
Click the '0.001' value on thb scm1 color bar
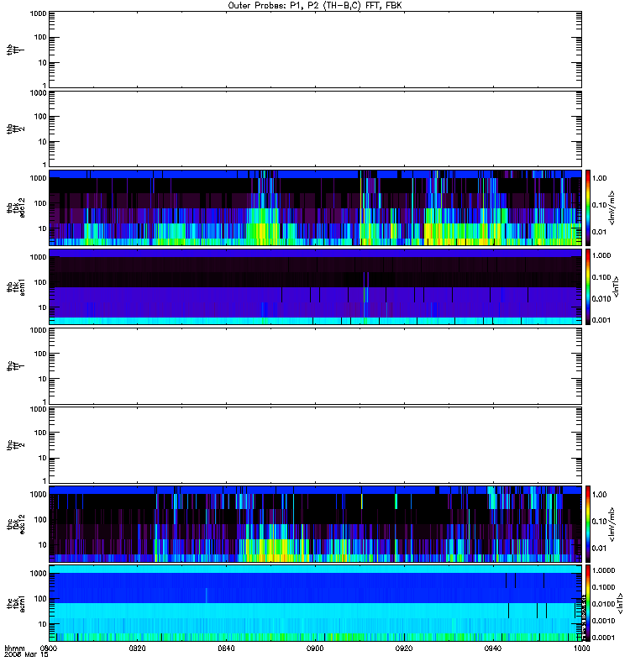(x=601, y=320)
